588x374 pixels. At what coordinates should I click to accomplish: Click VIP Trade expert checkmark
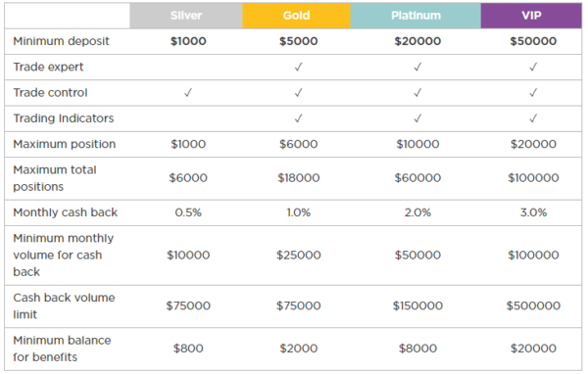click(533, 68)
